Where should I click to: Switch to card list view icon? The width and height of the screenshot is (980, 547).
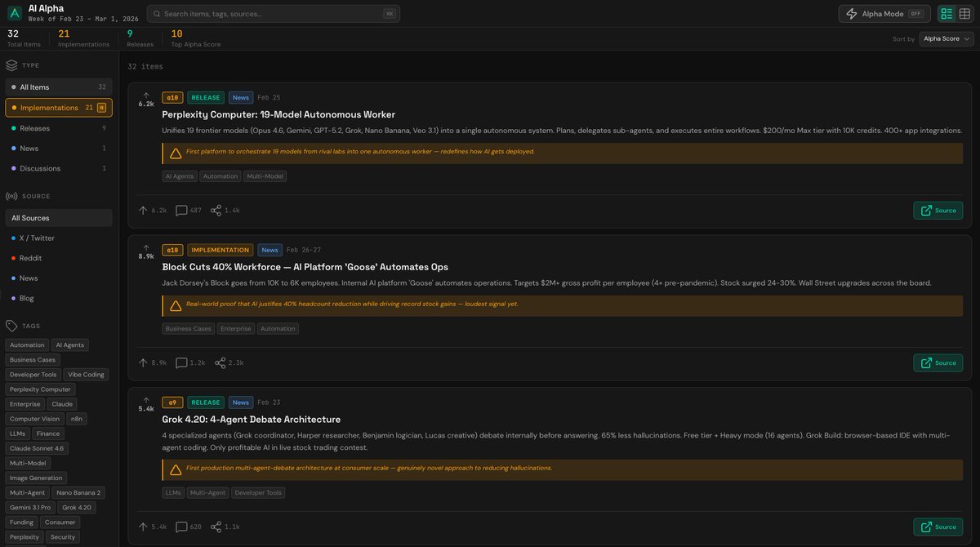pyautogui.click(x=947, y=14)
